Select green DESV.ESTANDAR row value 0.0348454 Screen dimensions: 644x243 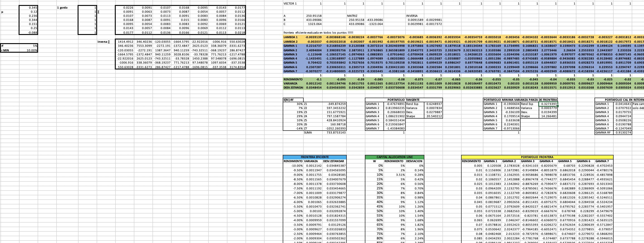point(312,88)
